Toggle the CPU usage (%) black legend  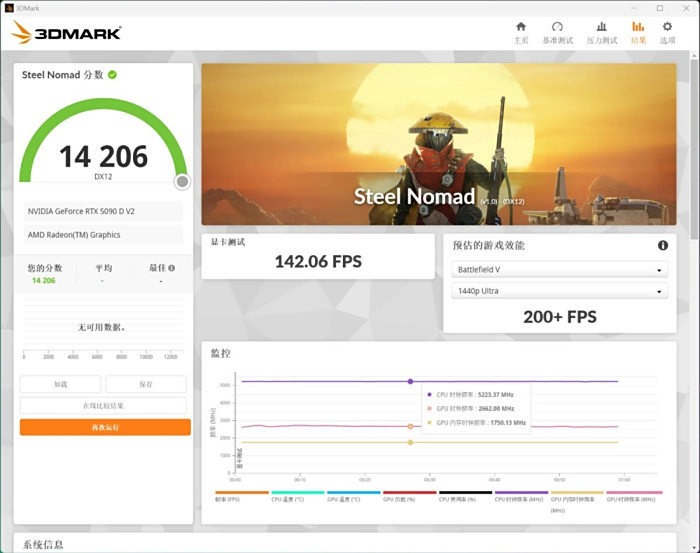[x=465, y=496]
